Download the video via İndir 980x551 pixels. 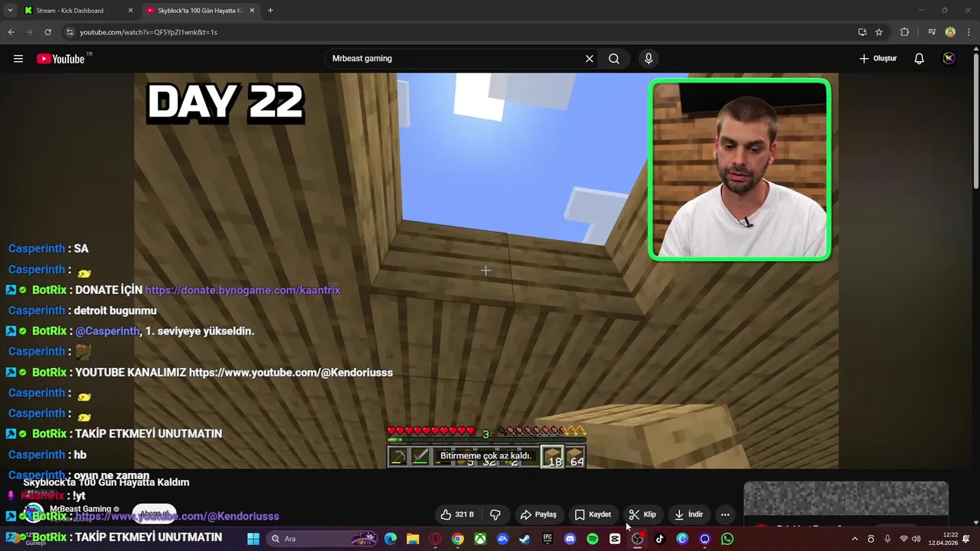click(x=688, y=514)
